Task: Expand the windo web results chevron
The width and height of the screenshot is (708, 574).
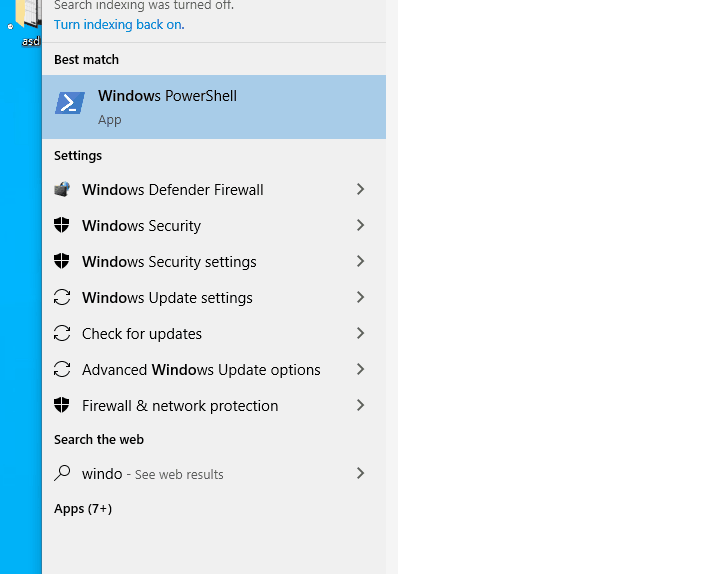Action: tap(361, 473)
